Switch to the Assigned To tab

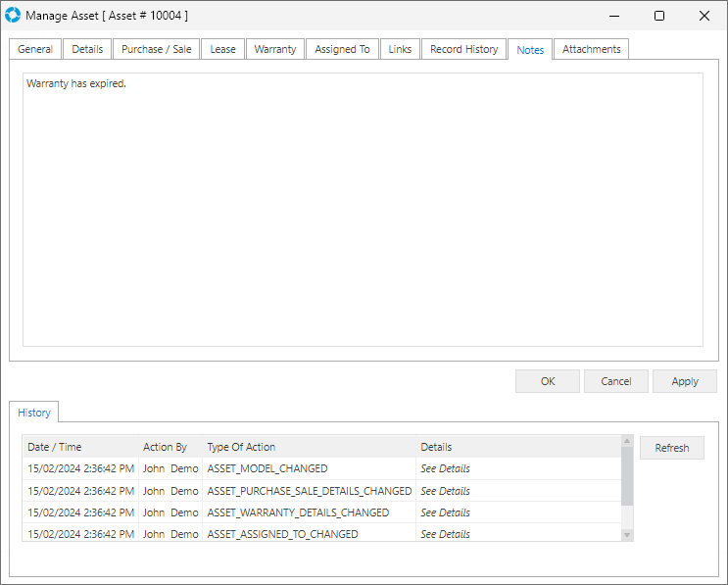[342, 49]
